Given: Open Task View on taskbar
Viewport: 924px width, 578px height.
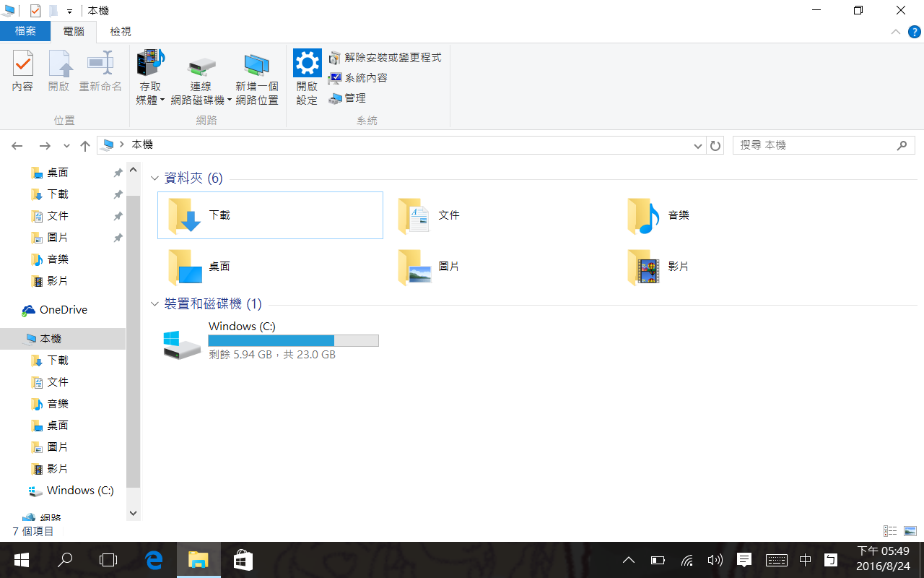Looking at the screenshot, I should 108,560.
